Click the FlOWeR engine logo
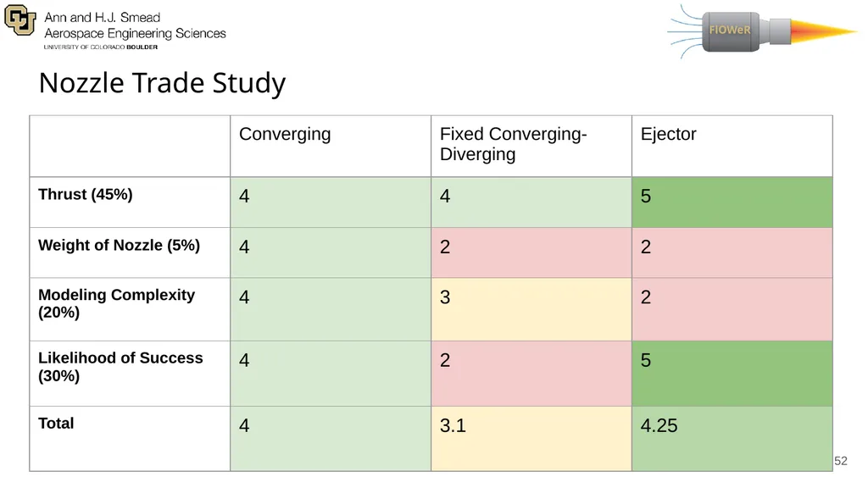Viewport: 868px width, 488px height. pos(762,31)
